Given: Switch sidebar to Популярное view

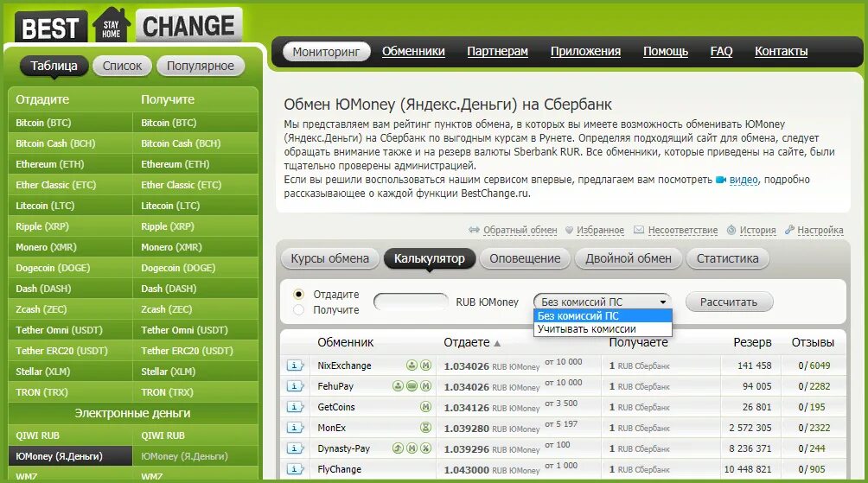Looking at the screenshot, I should point(201,66).
